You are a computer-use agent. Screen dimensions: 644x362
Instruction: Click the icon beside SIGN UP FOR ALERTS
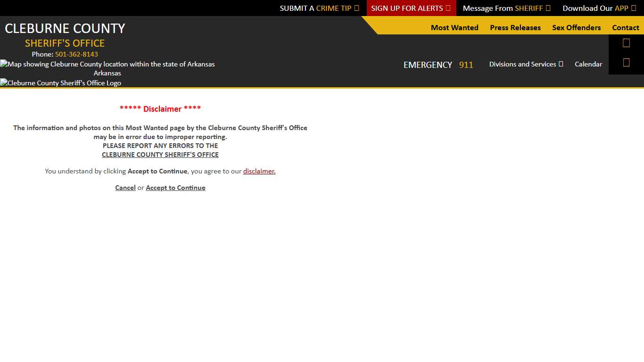tap(448, 8)
